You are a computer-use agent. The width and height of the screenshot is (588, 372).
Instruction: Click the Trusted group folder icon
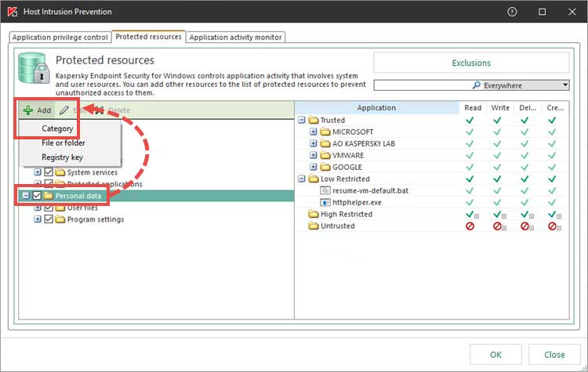(x=313, y=120)
